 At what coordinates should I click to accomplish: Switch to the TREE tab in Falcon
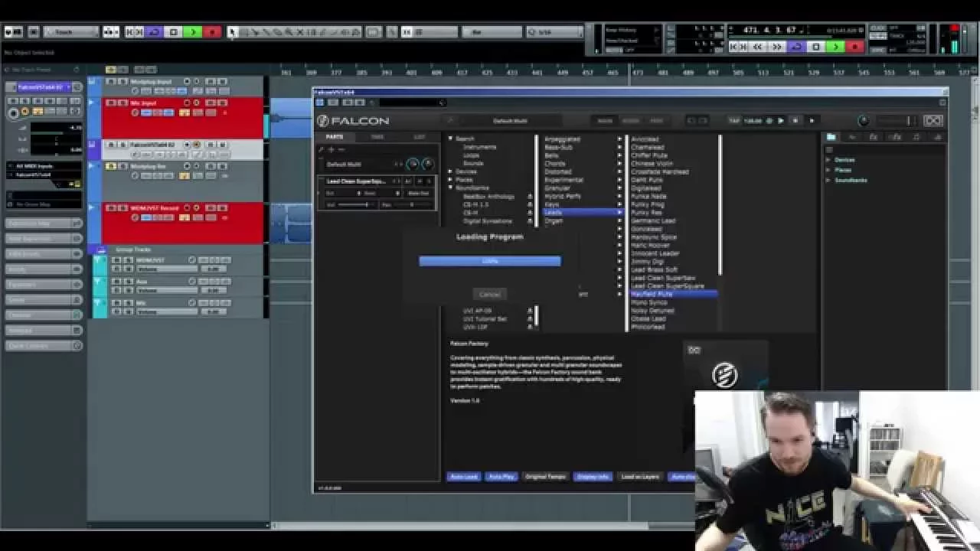tap(377, 137)
